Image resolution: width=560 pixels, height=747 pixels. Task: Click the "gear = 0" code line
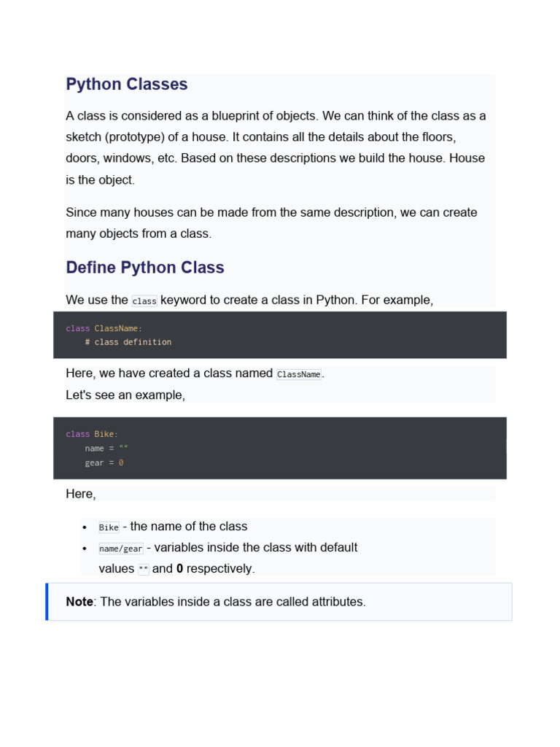coord(104,463)
